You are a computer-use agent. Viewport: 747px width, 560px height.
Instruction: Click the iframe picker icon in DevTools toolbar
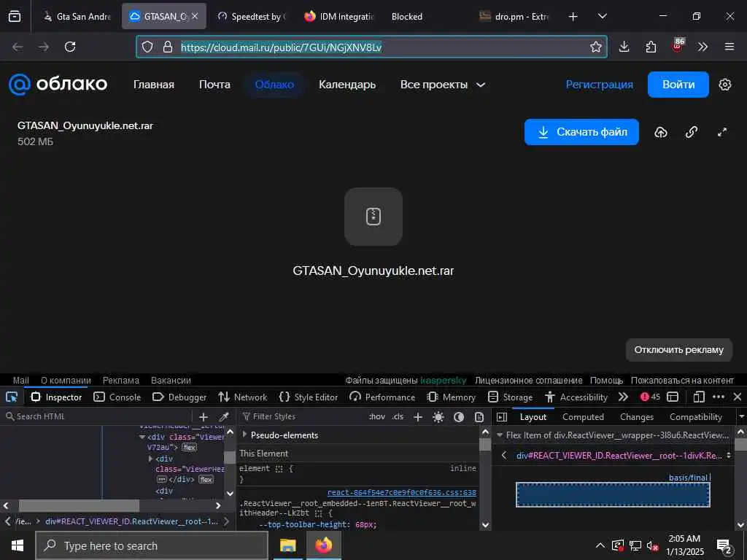tap(673, 397)
